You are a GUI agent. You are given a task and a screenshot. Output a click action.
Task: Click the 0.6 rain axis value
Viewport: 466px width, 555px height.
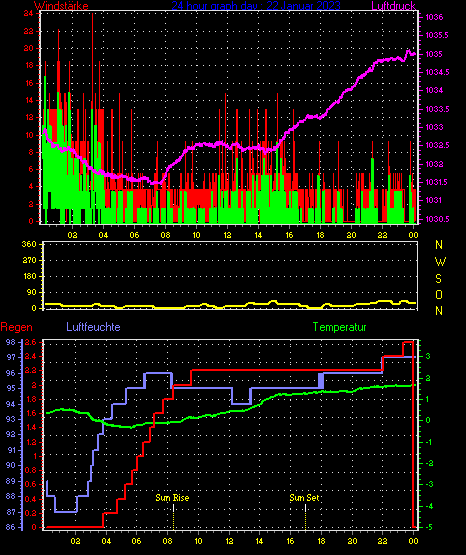coord(30,484)
